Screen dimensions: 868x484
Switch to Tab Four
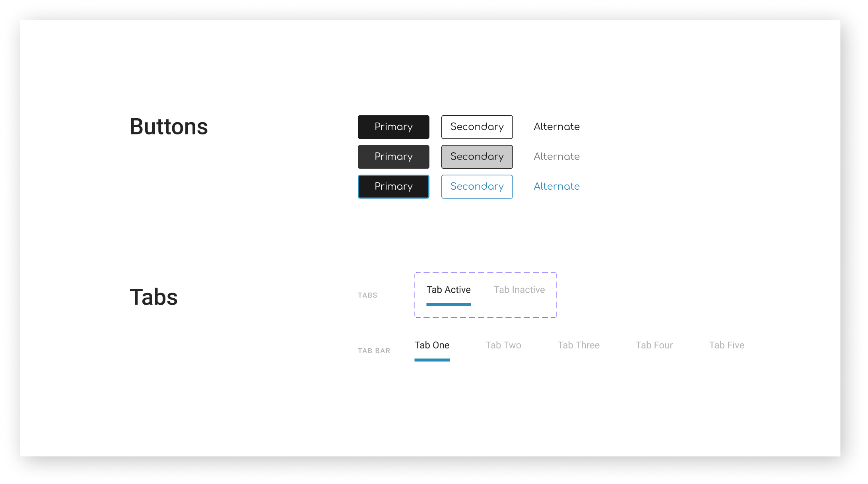[x=654, y=345]
